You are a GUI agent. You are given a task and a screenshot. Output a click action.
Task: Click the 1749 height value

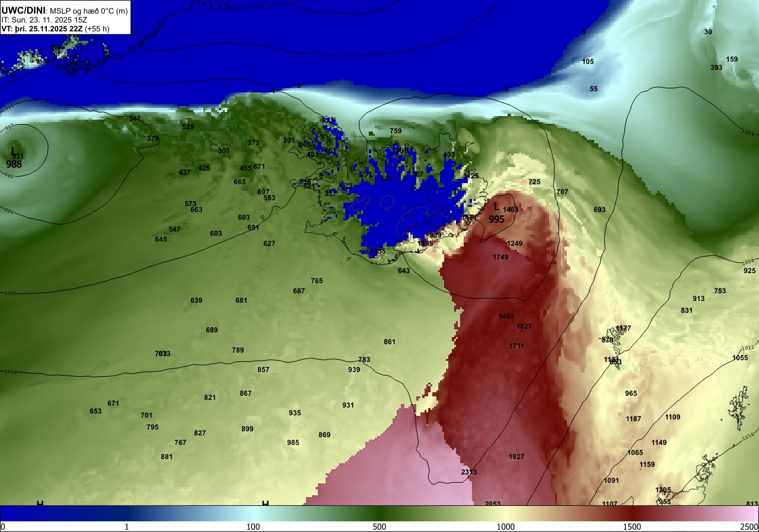(x=500, y=257)
